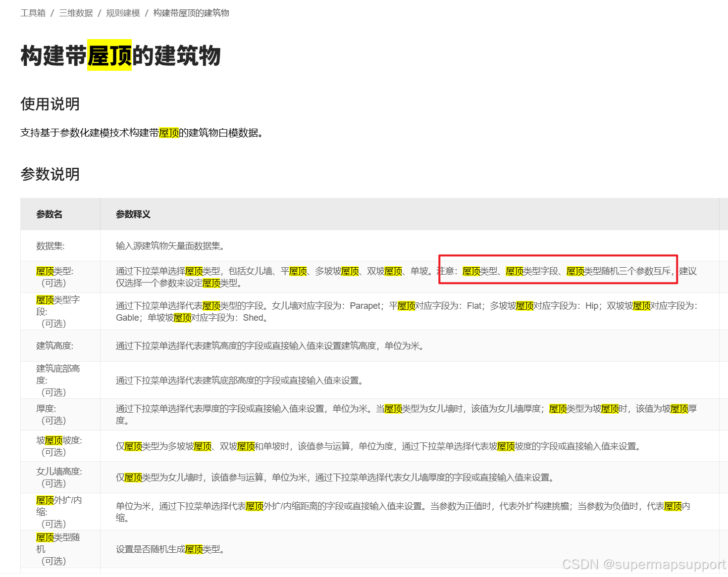Open the 规则建模 breadcrumb link
This screenshot has height=577, width=728.
[123, 13]
